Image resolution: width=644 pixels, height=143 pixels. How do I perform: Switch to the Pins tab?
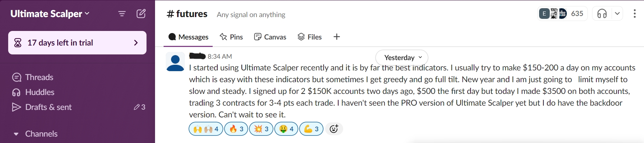pyautogui.click(x=231, y=37)
